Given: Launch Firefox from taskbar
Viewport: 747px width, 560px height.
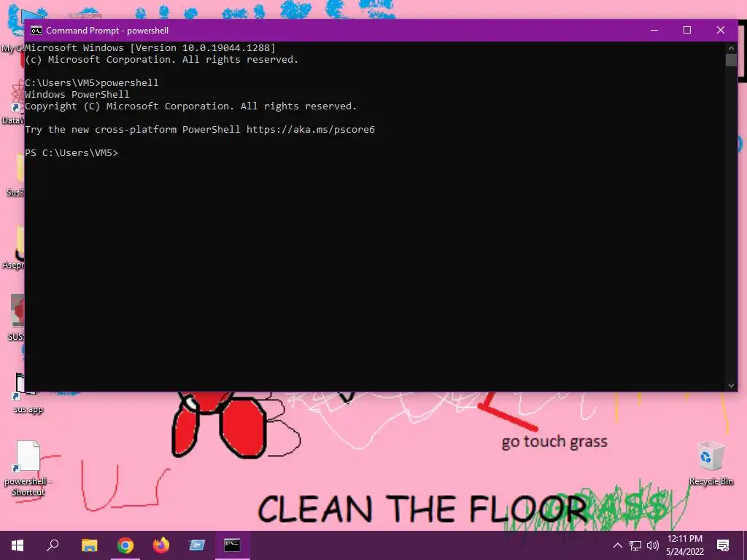Looking at the screenshot, I should point(161,545).
